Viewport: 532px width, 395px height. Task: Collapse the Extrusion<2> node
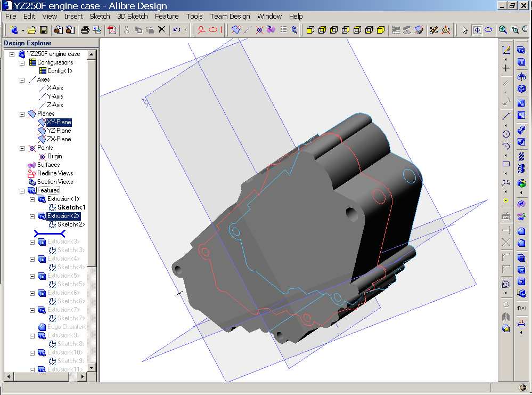pos(32,216)
